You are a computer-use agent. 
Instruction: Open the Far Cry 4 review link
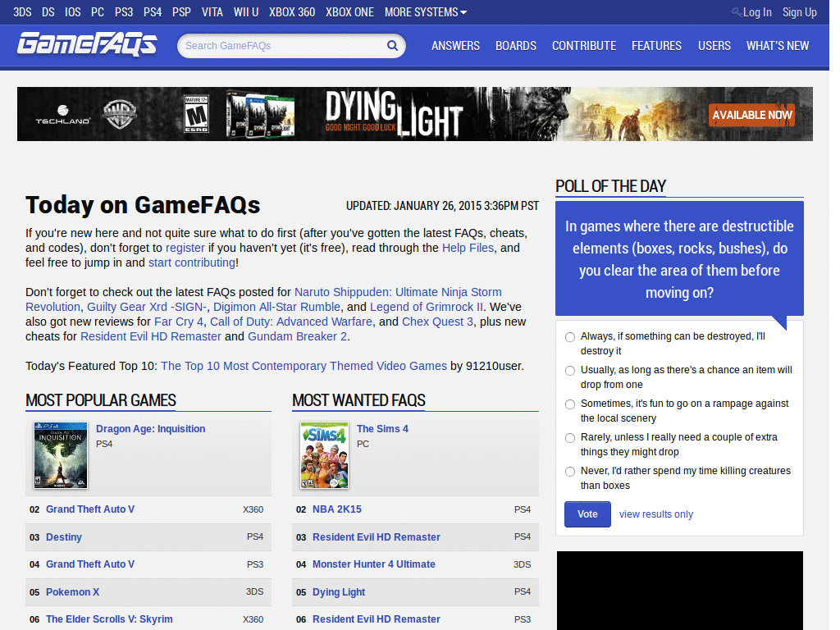[179, 322]
